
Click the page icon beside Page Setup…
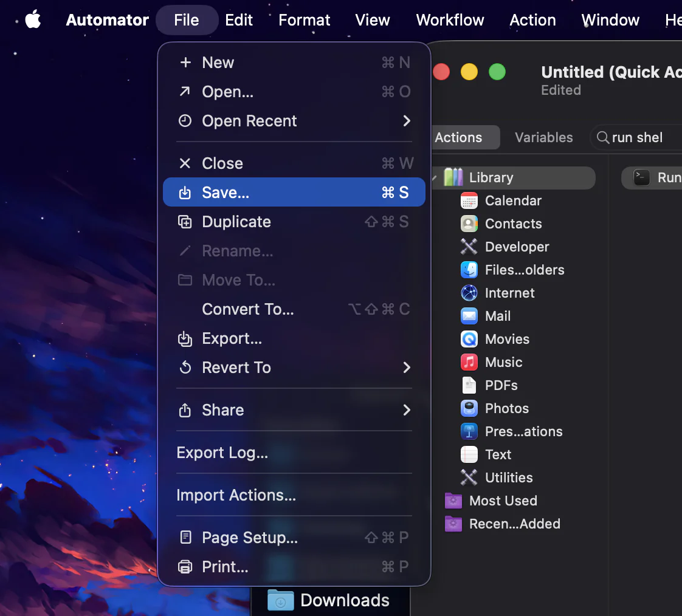pos(185,537)
